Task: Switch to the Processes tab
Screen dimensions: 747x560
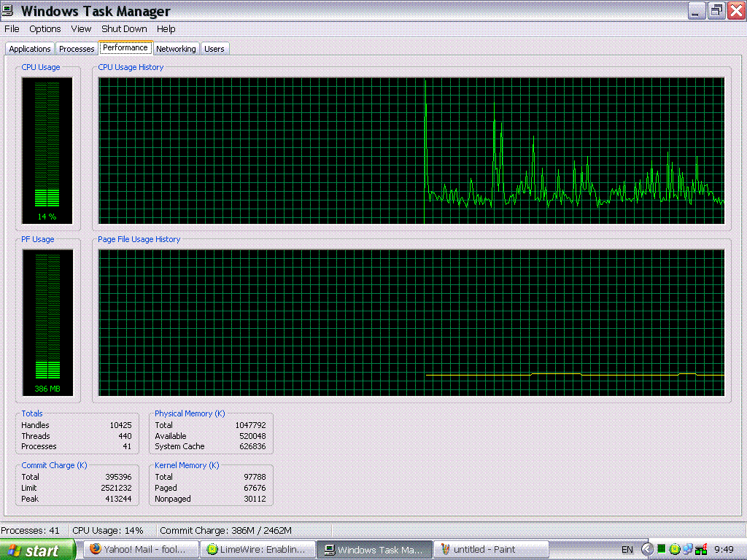Action: [77, 49]
